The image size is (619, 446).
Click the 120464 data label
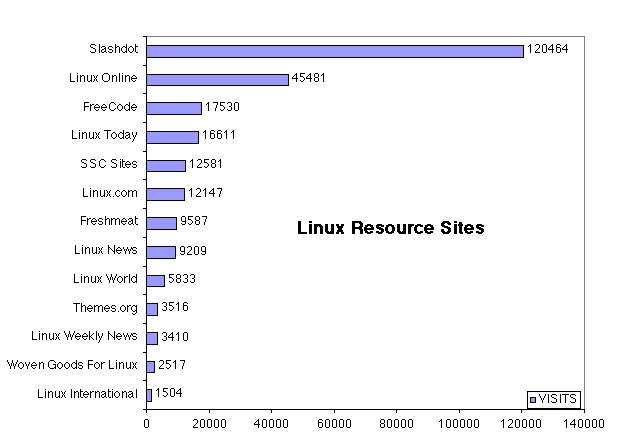click(549, 50)
